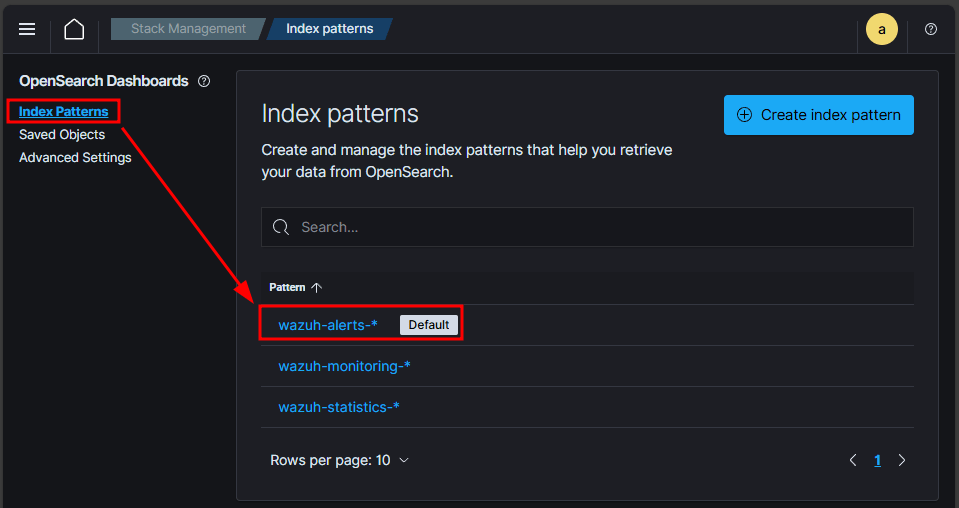This screenshot has width=959, height=508.
Task: Expand Rows per page dropdown
Action: tap(340, 460)
